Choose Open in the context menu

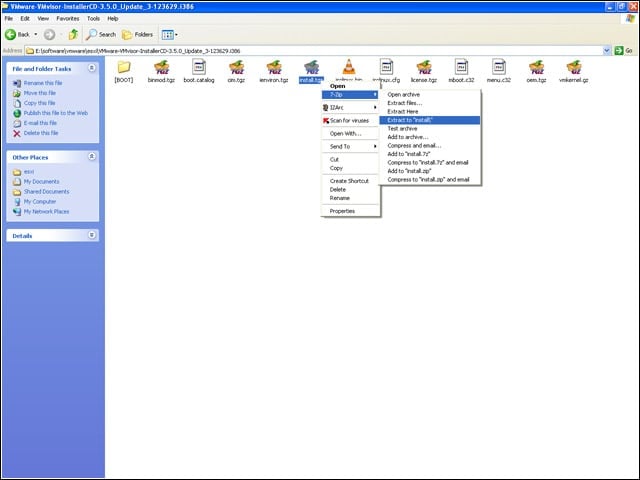(x=351, y=86)
